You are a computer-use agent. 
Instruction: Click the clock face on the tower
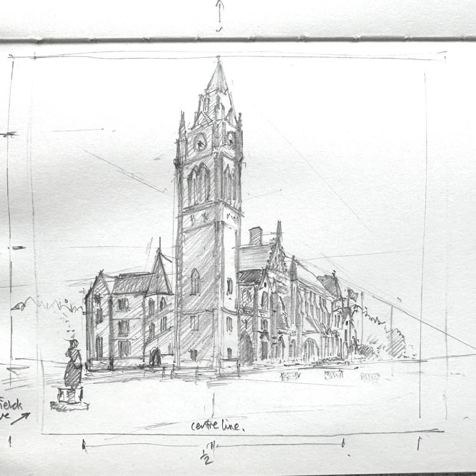click(200, 141)
